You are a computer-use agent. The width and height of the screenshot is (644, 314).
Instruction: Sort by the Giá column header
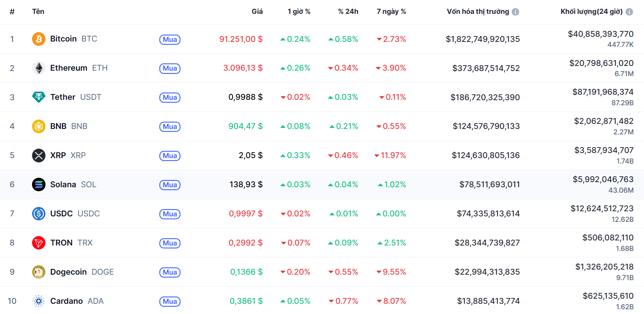(257, 12)
